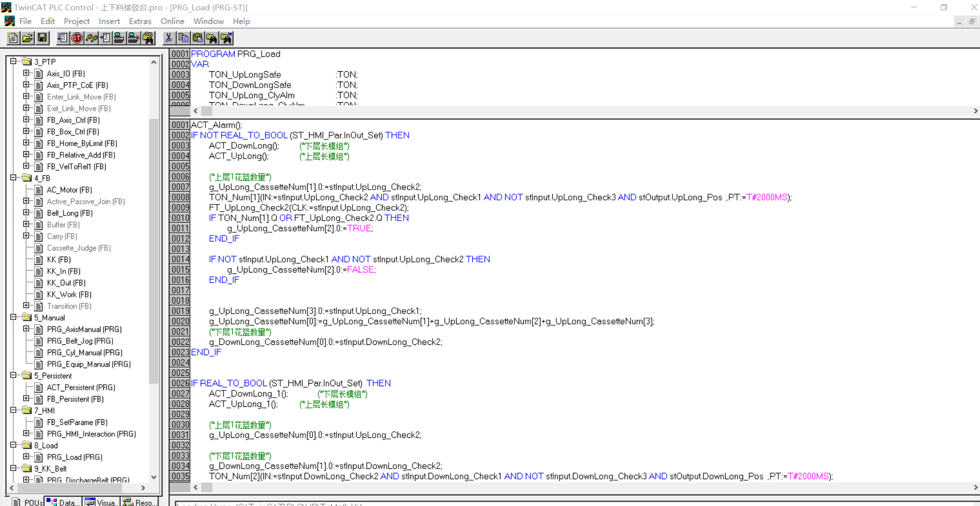Click the red Stop sign icon
980x506 pixels.
tap(77, 38)
